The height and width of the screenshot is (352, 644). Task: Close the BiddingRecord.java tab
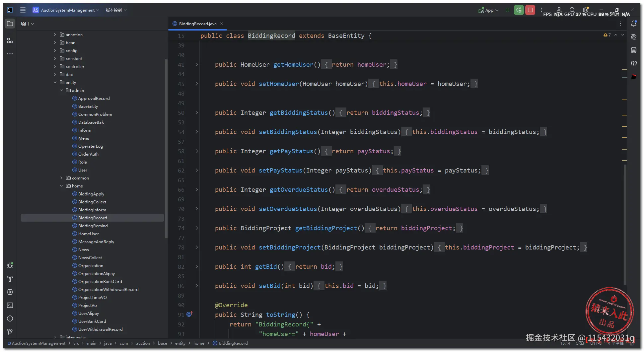pos(222,24)
